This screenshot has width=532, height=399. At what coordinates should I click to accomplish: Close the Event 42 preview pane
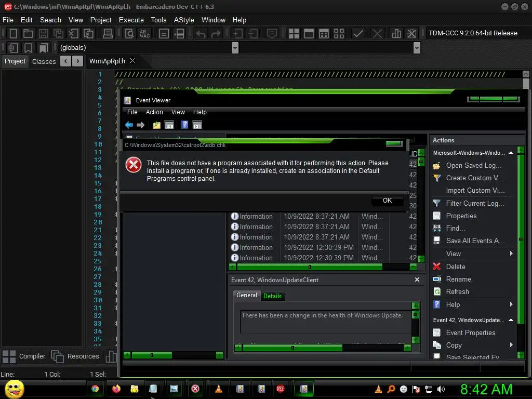pos(417,280)
